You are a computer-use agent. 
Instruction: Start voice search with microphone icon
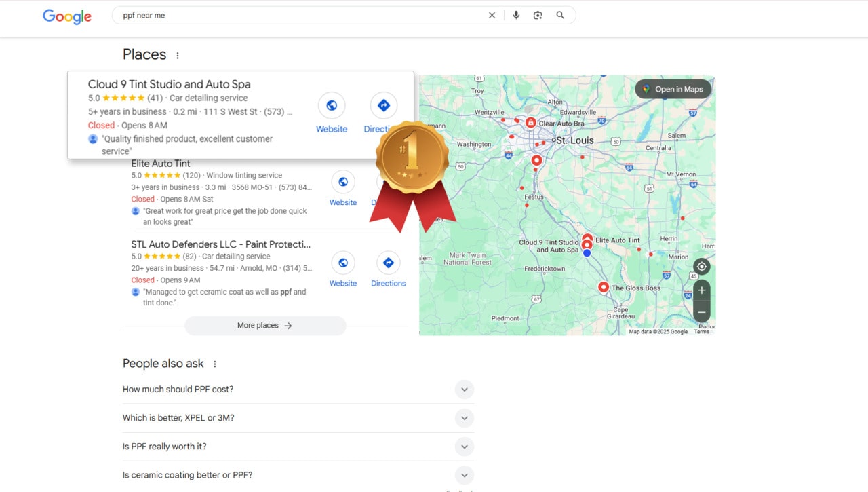click(x=516, y=15)
